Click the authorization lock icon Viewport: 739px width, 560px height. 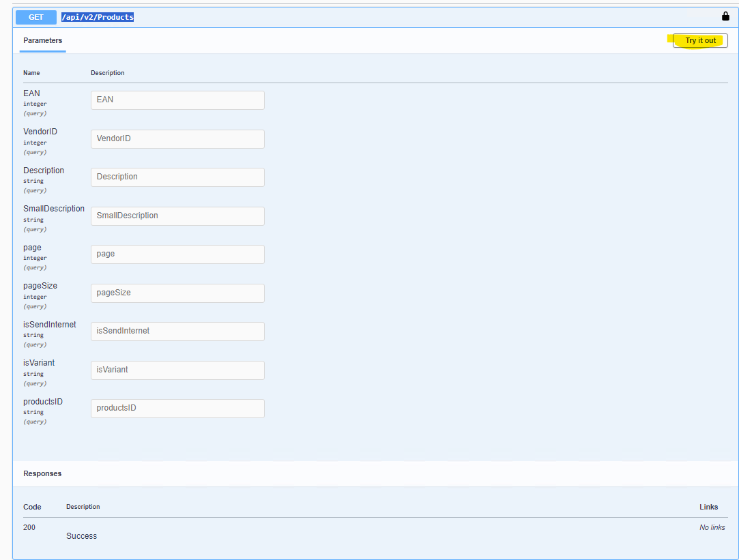point(725,16)
